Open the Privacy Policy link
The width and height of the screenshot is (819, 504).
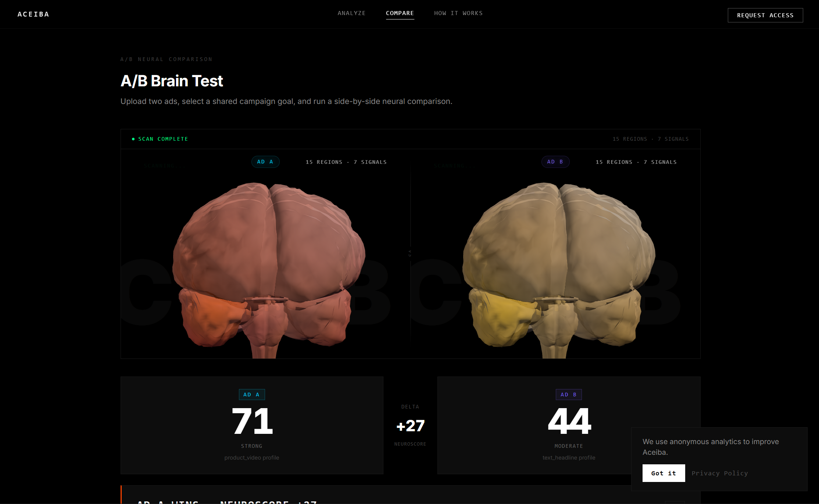(719, 473)
